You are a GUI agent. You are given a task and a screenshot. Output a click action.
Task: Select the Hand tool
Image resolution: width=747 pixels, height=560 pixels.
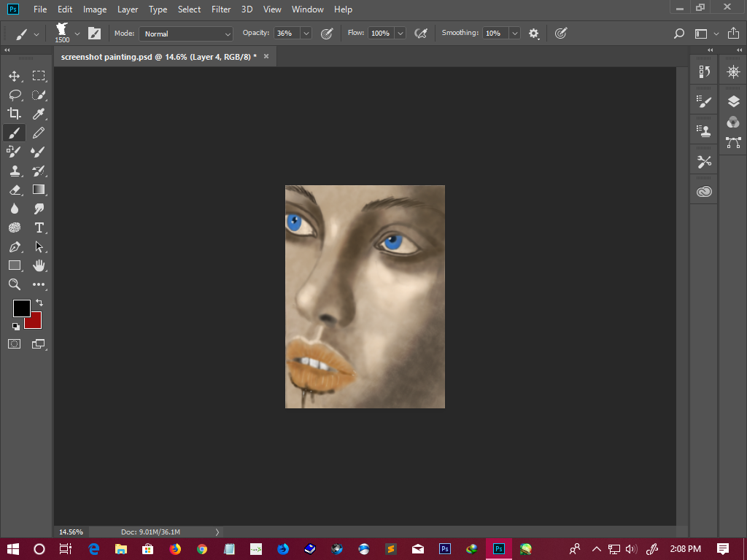[x=39, y=265]
